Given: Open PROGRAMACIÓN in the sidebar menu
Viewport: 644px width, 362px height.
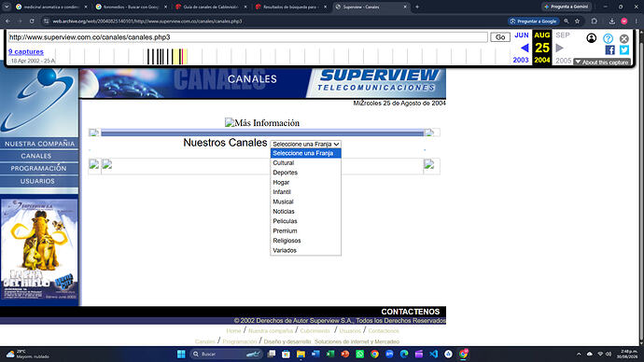Looking at the screenshot, I should tap(38, 168).
